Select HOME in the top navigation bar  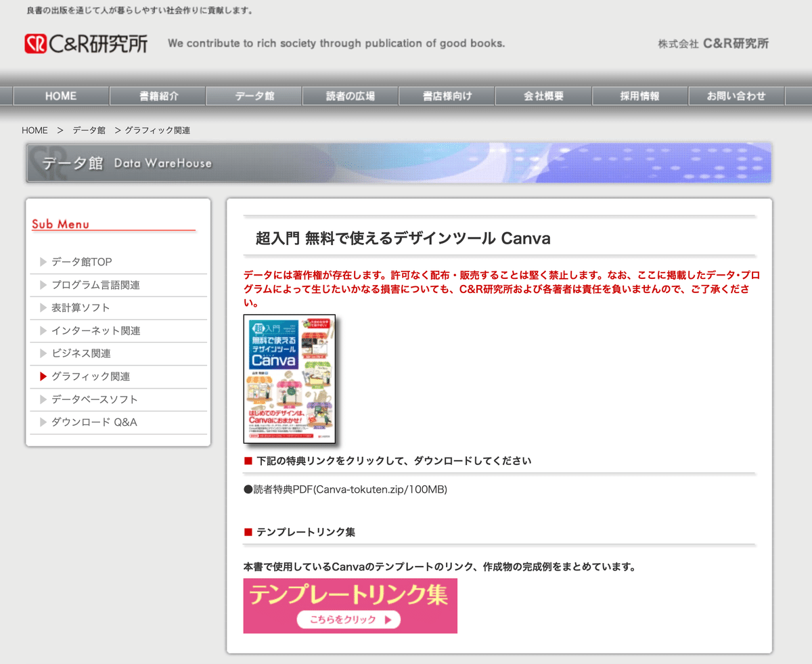tap(60, 95)
